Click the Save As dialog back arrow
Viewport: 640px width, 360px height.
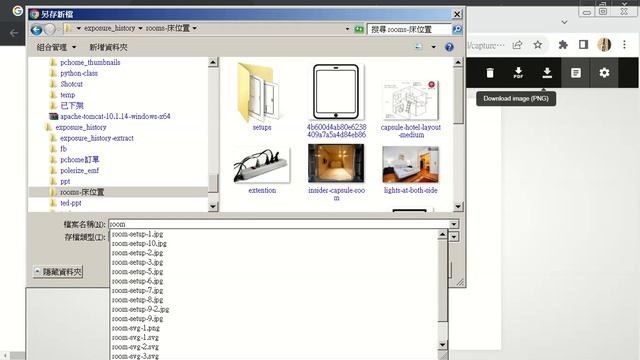coord(36,29)
